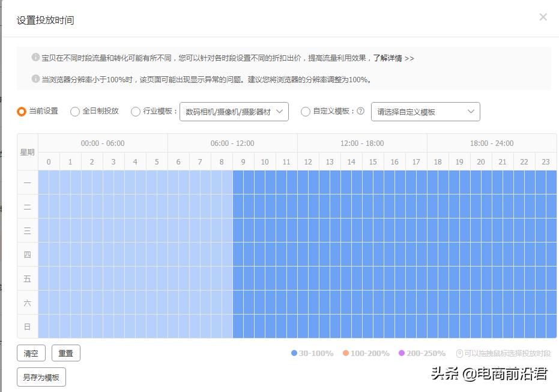Click the 12:00 - 18:00 column header

(x=361, y=143)
